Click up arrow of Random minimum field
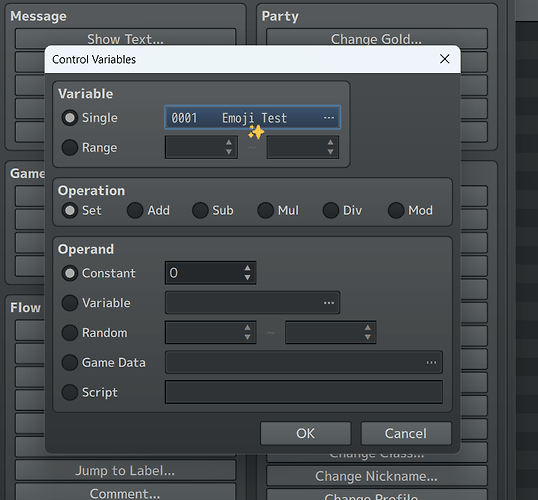The image size is (538, 500). 247,328
